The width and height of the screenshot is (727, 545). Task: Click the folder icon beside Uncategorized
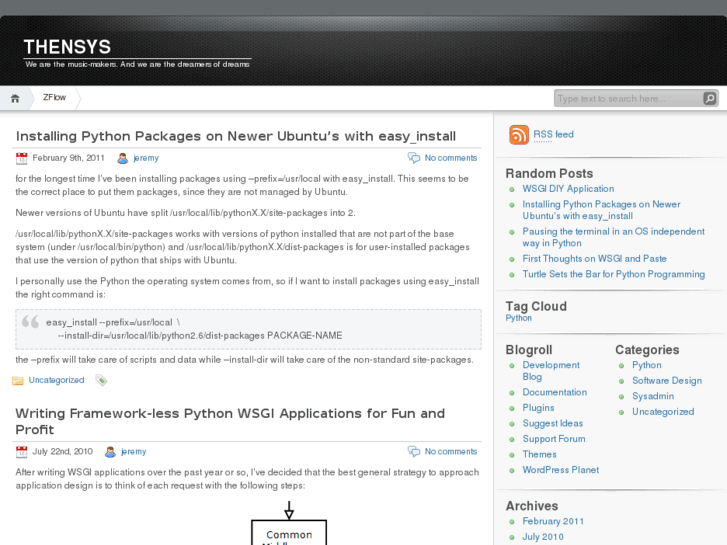click(18, 380)
